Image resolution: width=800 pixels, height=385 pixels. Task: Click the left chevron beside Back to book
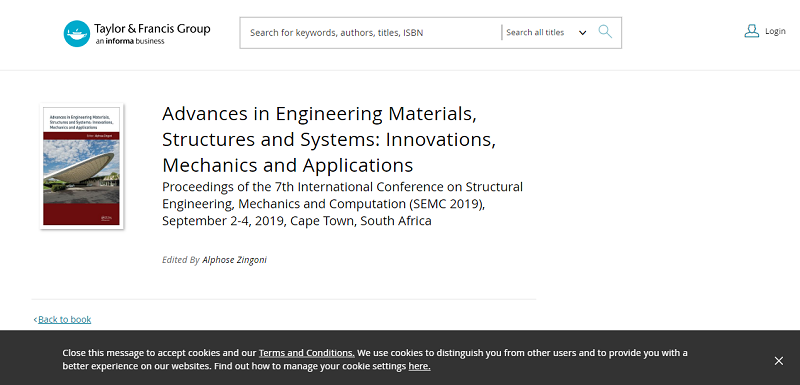[35, 320]
